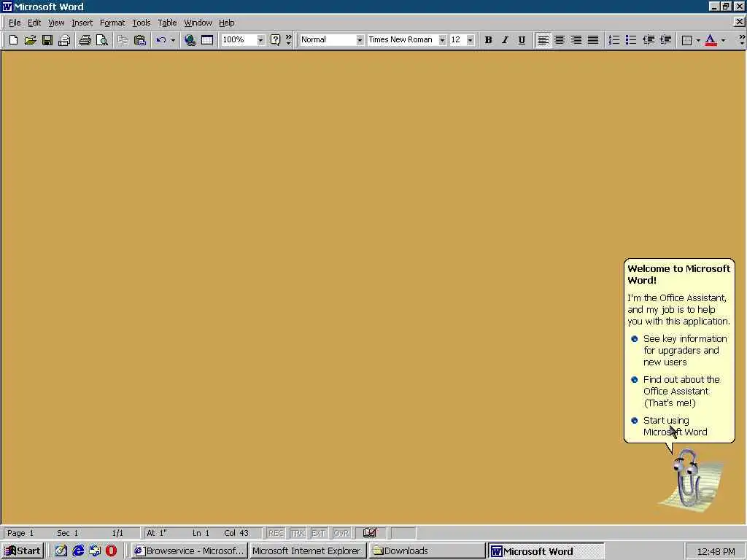The image size is (747, 560).
Task: Toggle bulleted list formatting
Action: [631, 40]
